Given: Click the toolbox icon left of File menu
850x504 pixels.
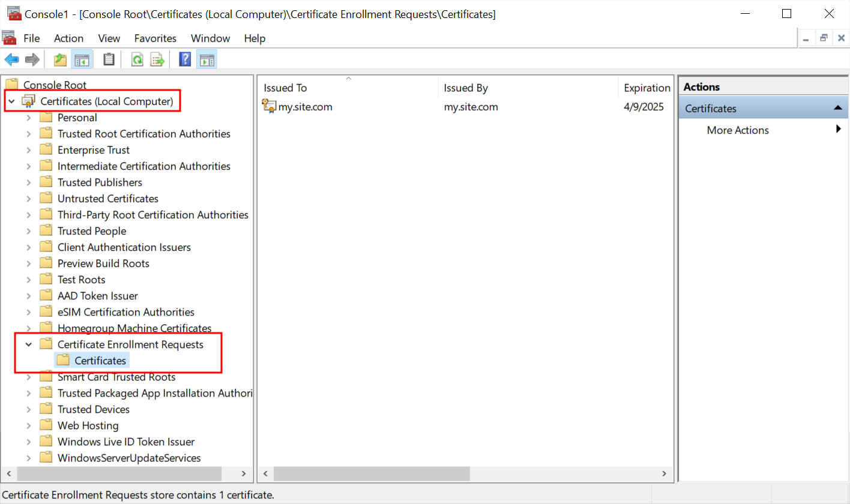Looking at the screenshot, I should coord(9,38).
